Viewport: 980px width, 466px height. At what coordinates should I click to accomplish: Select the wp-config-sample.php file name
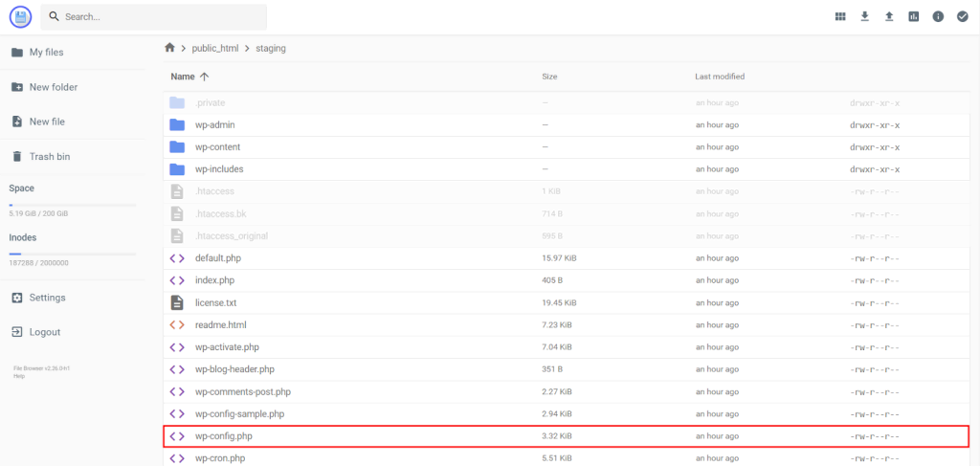tap(240, 414)
